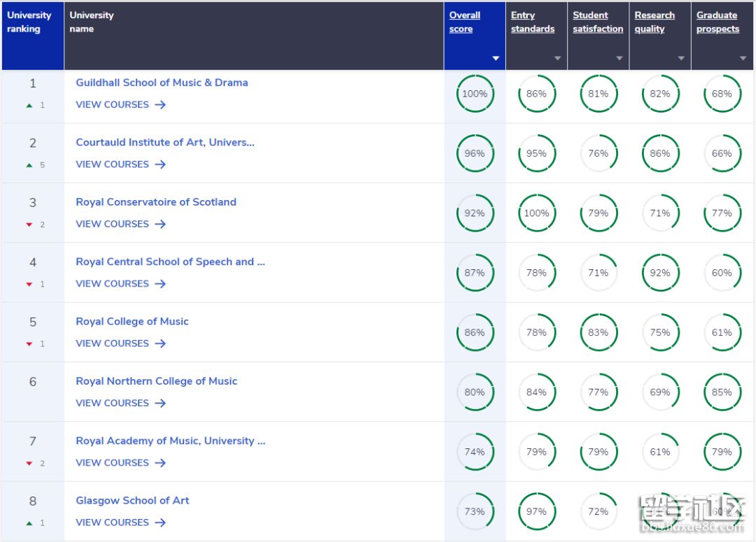Open the Graduate prospects column header link
Image resolution: width=756 pixels, height=542 pixels.
pyautogui.click(x=717, y=22)
